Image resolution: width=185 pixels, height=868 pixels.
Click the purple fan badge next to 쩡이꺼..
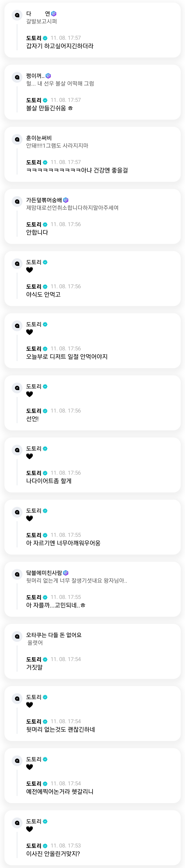[48, 76]
